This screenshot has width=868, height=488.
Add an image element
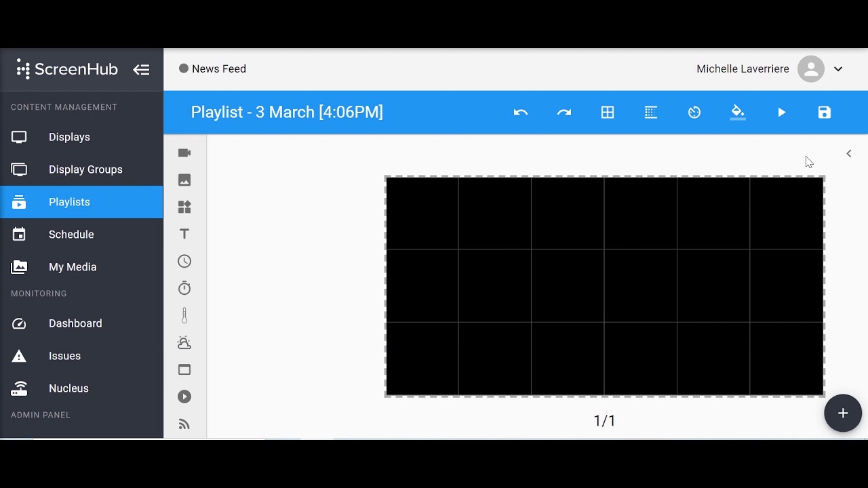(184, 180)
